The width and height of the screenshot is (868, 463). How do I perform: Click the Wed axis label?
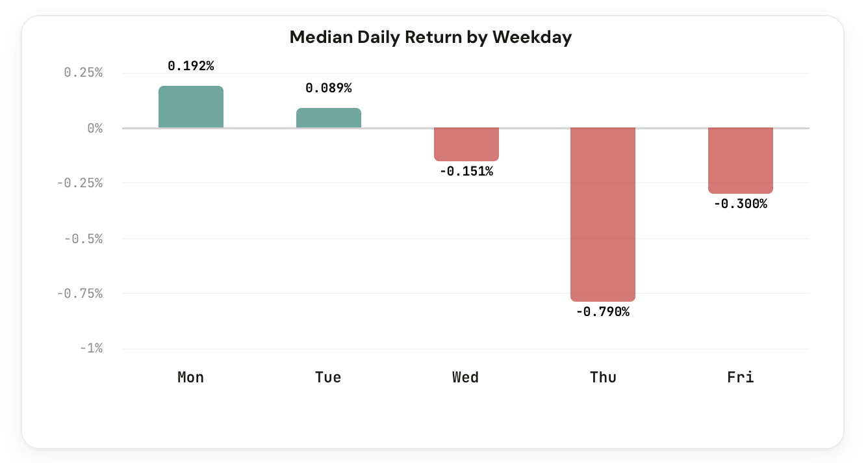tap(466, 377)
